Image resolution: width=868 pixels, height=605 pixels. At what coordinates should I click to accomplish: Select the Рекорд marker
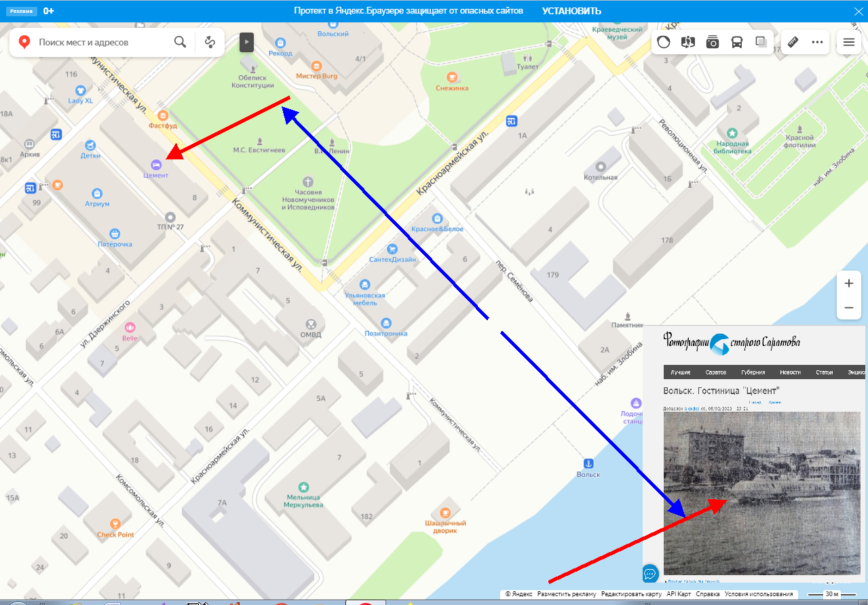280,42
